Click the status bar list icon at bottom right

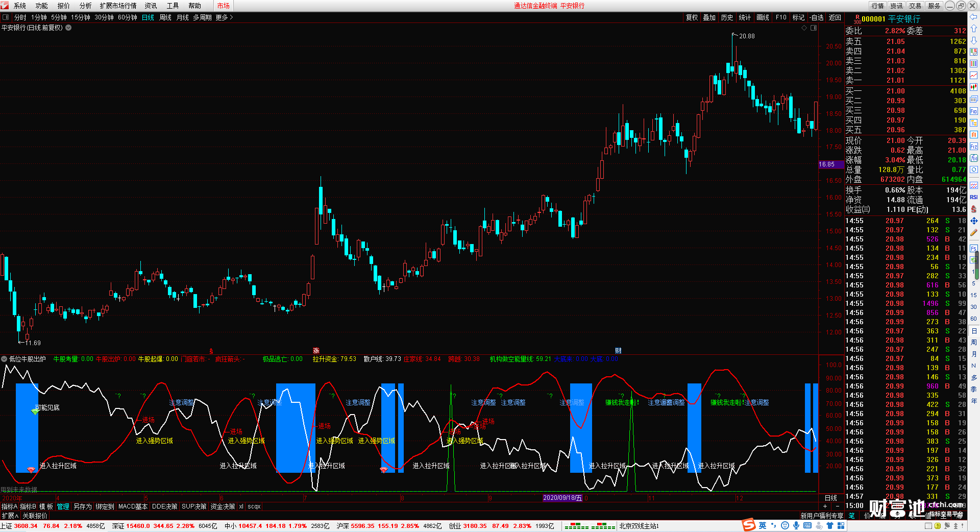tap(928, 526)
